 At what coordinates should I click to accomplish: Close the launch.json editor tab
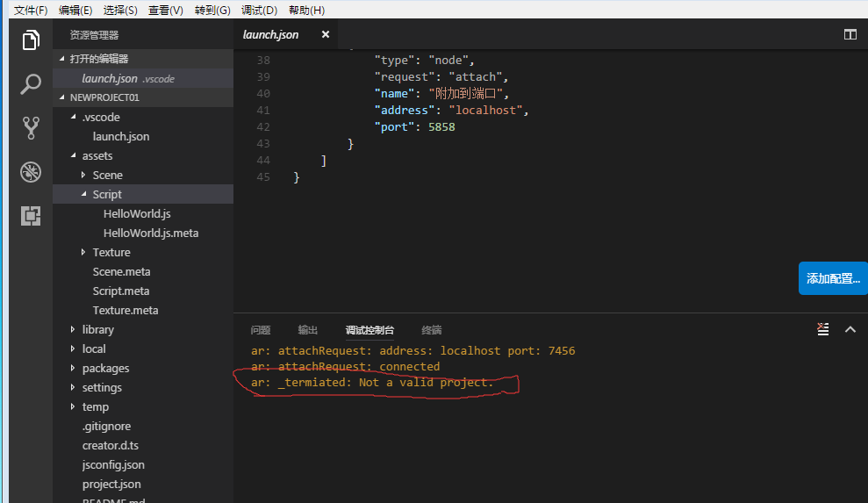(326, 34)
